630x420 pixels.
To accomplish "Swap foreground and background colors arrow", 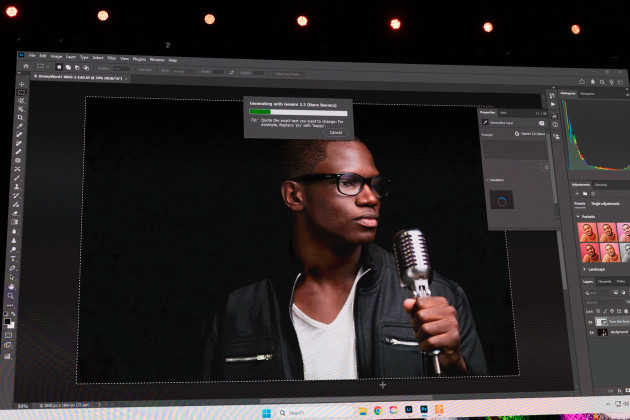I will [x=13, y=314].
